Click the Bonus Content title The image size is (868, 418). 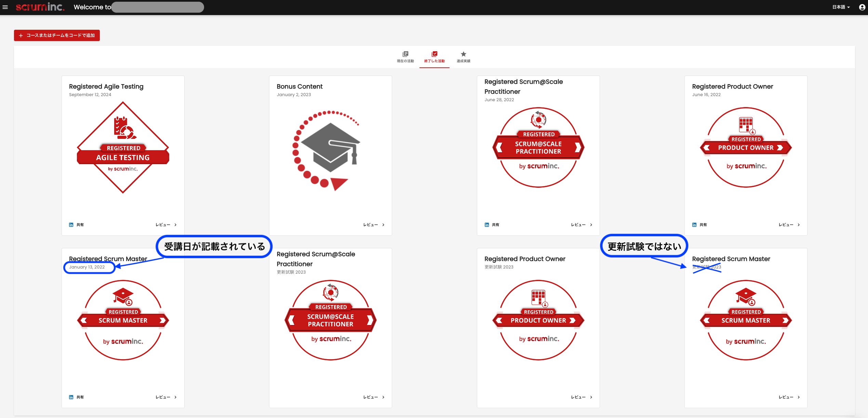point(299,87)
